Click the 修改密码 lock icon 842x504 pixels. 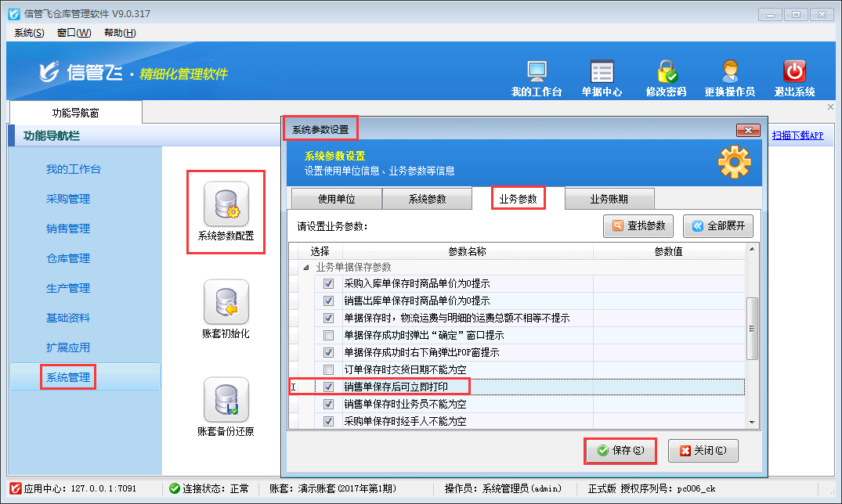tap(667, 72)
